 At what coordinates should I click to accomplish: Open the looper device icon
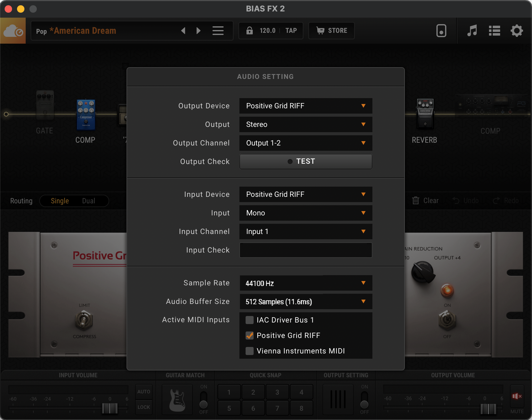[441, 31]
